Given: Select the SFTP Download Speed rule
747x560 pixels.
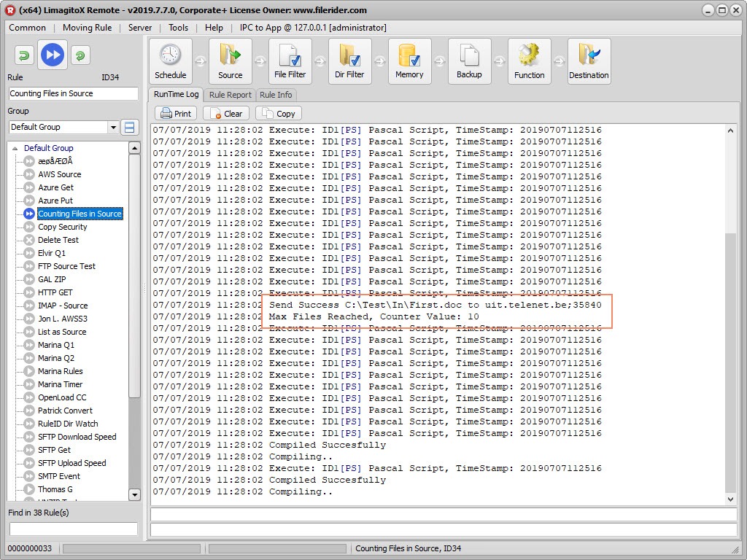Looking at the screenshot, I should click(x=77, y=437).
